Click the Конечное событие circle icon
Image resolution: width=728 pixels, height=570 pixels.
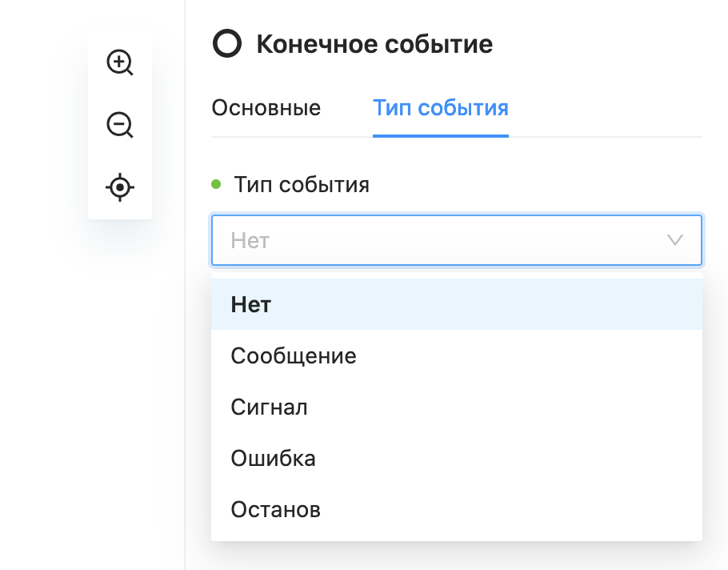tap(227, 44)
